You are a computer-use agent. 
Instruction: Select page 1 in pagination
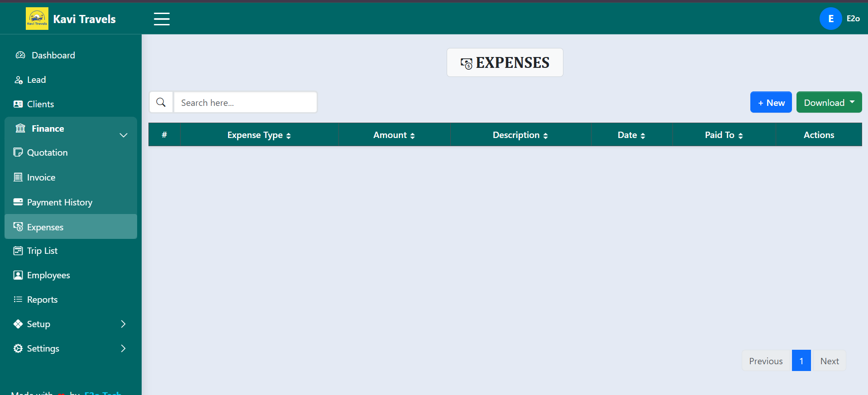[x=801, y=361]
